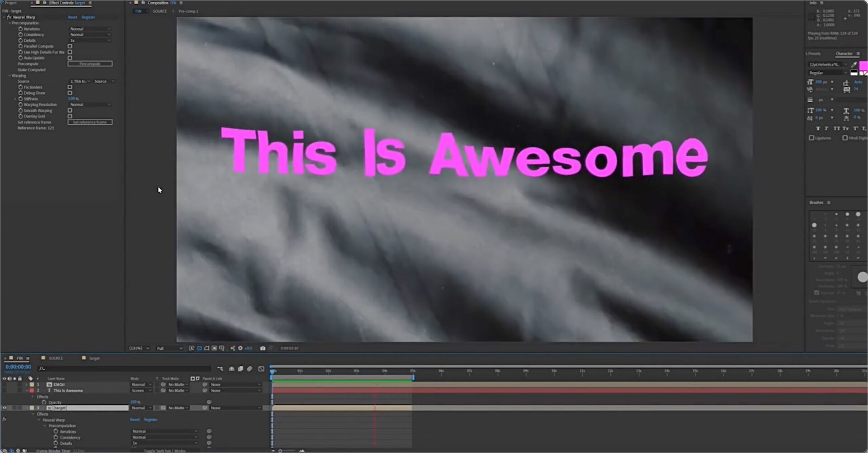
Task: Click the shy layers timeline icon
Action: click(x=231, y=369)
